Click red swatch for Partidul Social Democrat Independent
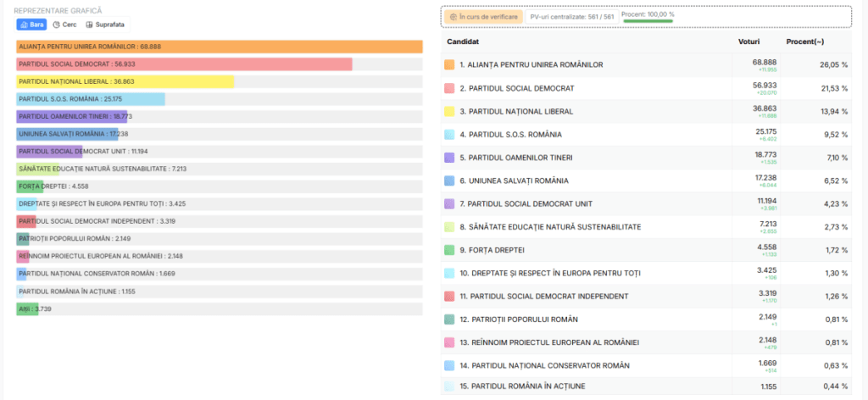The width and height of the screenshot is (868, 400). click(449, 296)
